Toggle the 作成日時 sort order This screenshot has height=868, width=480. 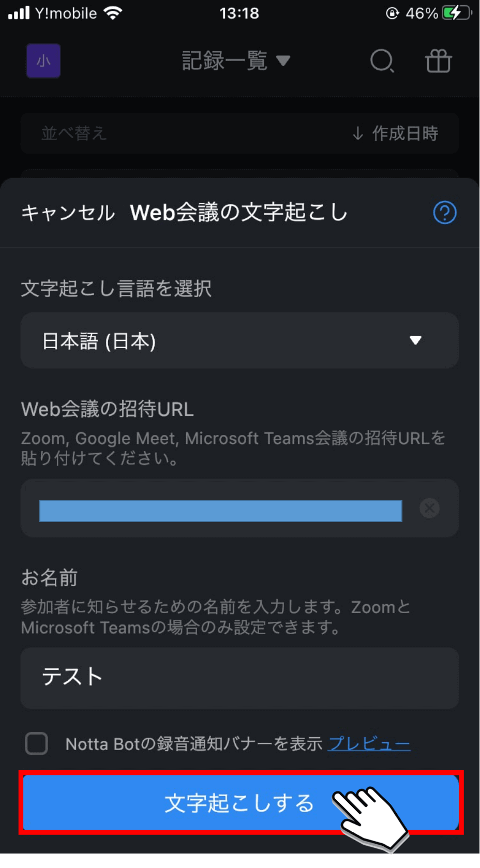[x=395, y=133]
